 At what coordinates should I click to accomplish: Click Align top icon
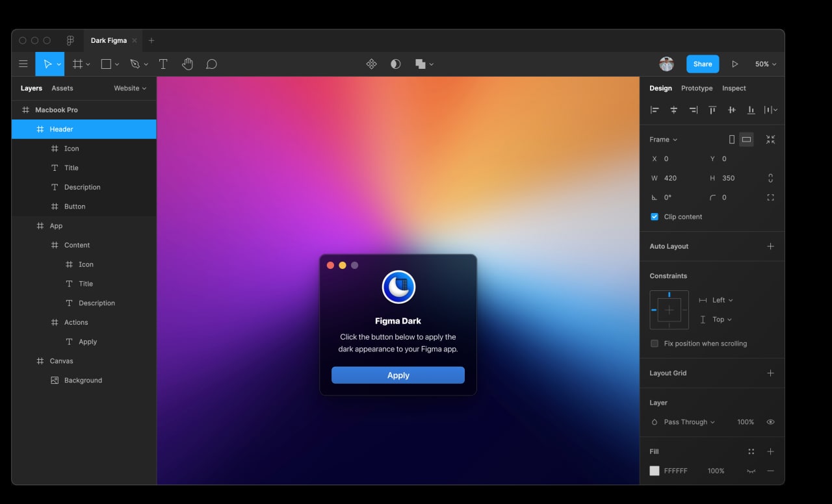712,110
